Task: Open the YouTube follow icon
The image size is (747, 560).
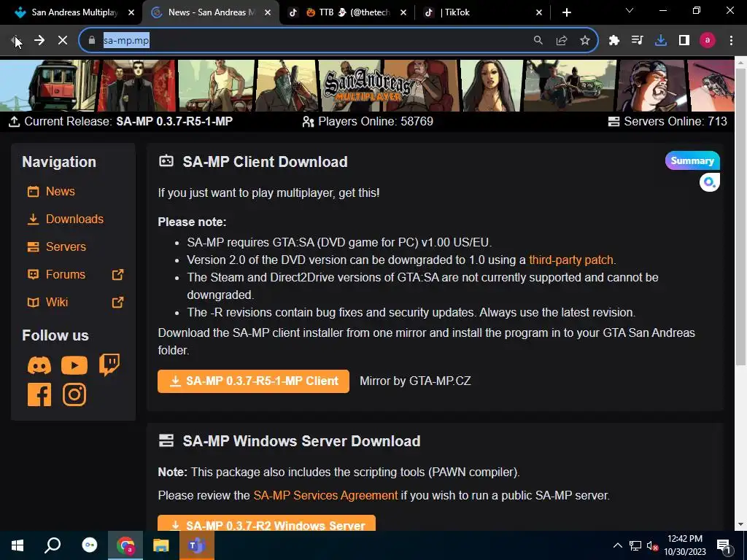Action: 74,366
